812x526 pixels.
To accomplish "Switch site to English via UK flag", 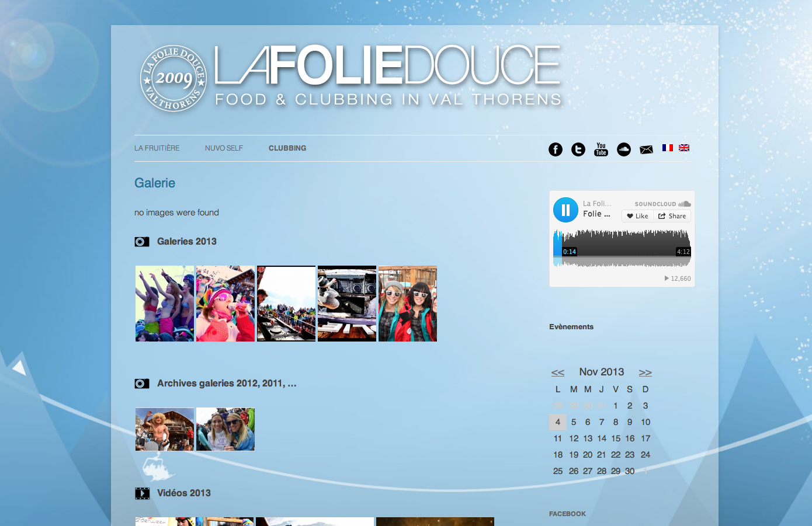I will pos(684,148).
